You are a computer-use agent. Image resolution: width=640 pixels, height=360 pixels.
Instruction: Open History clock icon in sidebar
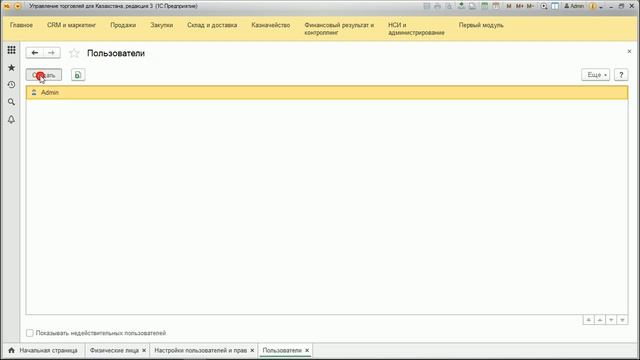coord(11,85)
